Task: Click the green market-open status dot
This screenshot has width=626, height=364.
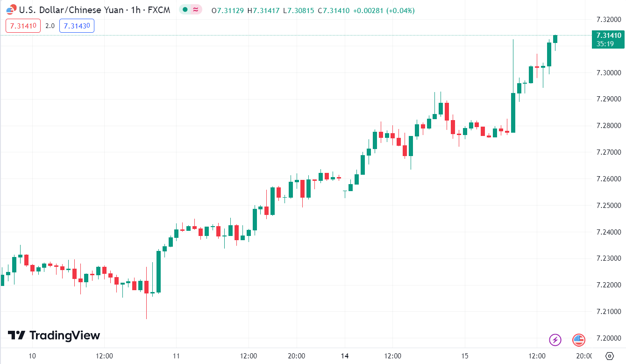Action: pos(185,10)
